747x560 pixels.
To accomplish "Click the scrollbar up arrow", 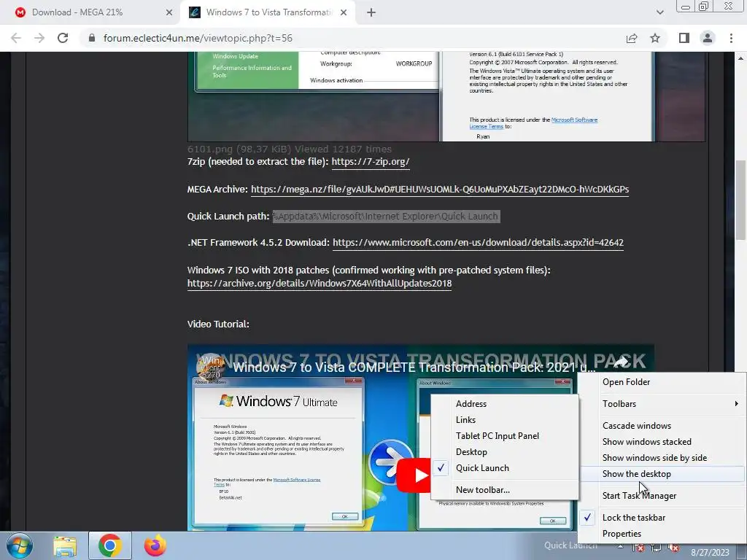I will click(740, 58).
